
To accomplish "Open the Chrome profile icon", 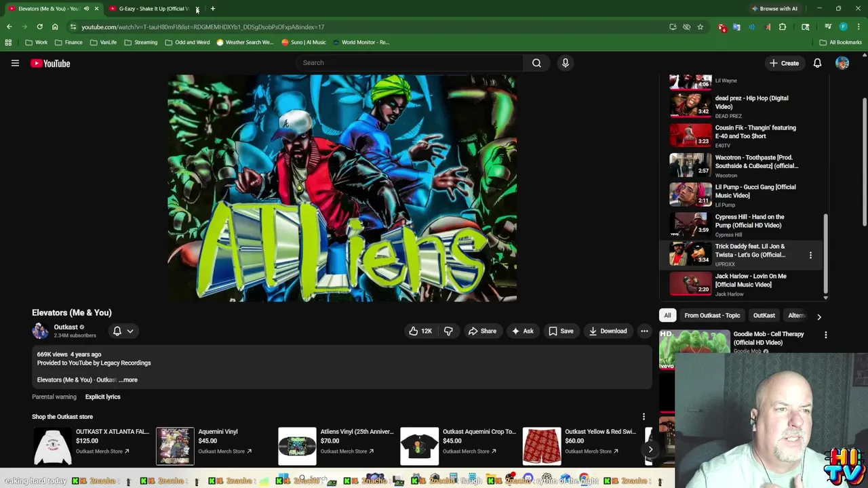I will click(x=843, y=27).
